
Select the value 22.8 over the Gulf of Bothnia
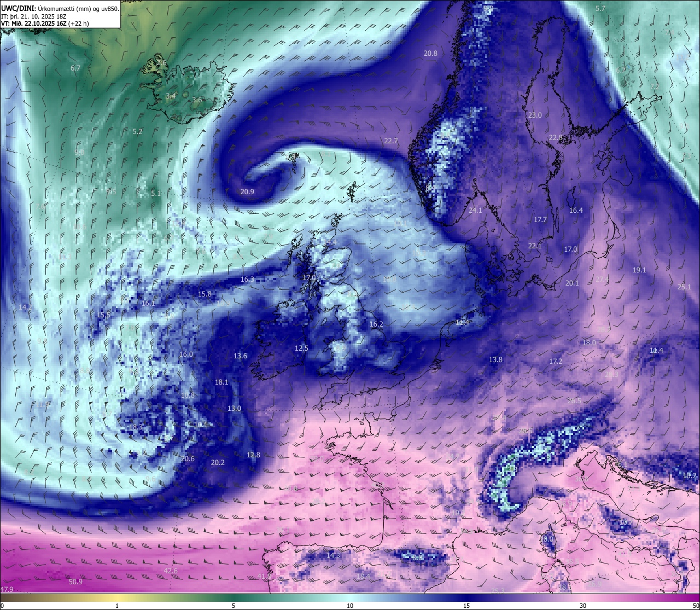click(556, 138)
